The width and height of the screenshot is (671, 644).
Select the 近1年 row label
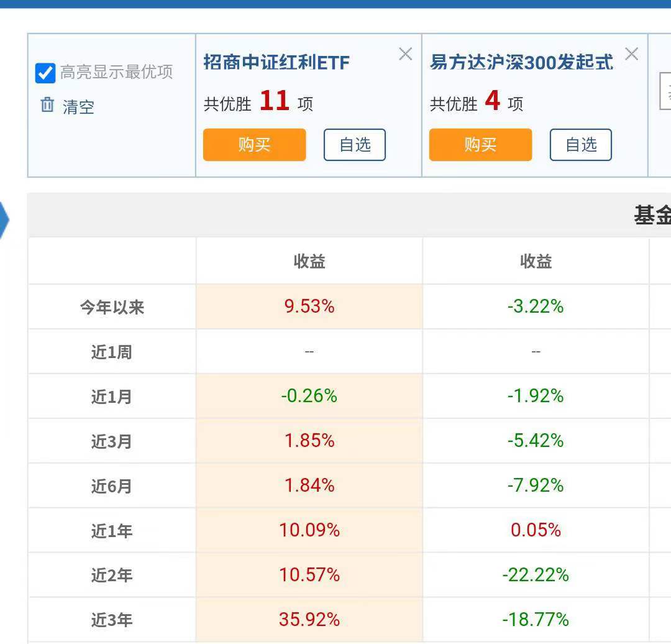(111, 530)
